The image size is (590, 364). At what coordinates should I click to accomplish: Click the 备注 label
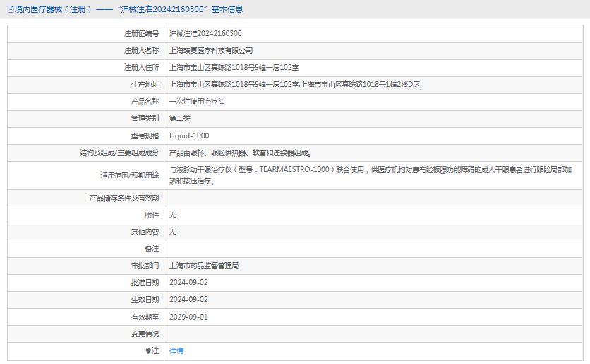(x=152, y=248)
